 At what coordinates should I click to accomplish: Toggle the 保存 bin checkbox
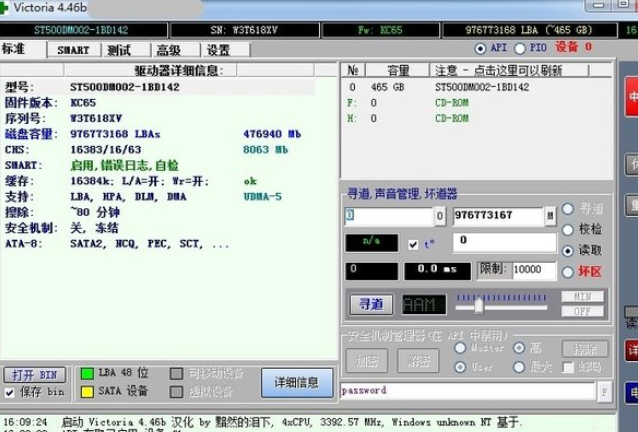pos(10,392)
